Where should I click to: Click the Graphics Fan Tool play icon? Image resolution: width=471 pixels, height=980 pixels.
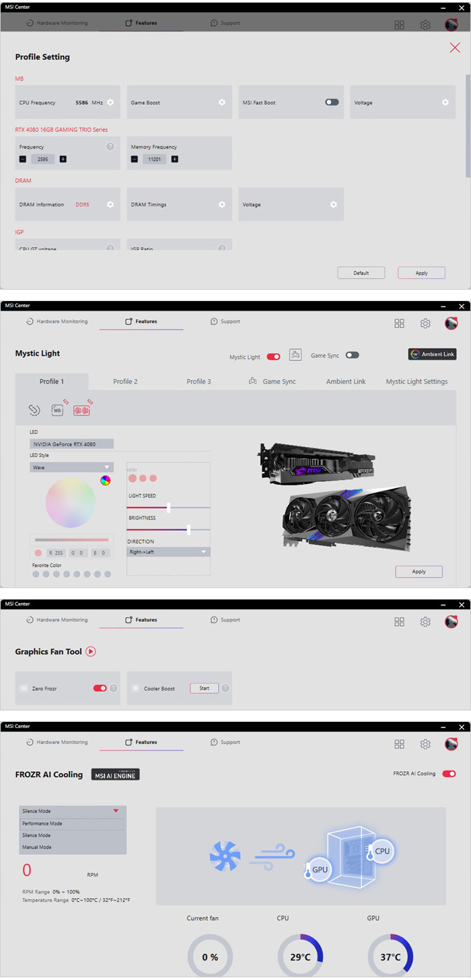coord(91,651)
